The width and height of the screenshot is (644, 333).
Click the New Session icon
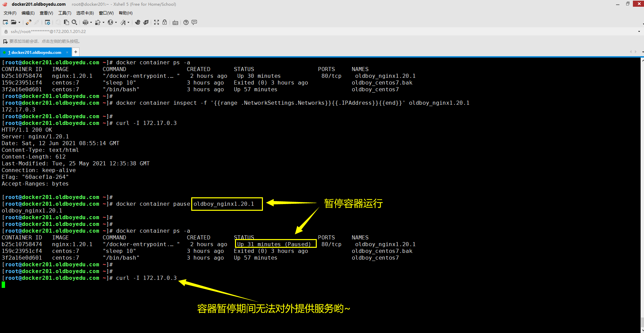[x=5, y=22]
